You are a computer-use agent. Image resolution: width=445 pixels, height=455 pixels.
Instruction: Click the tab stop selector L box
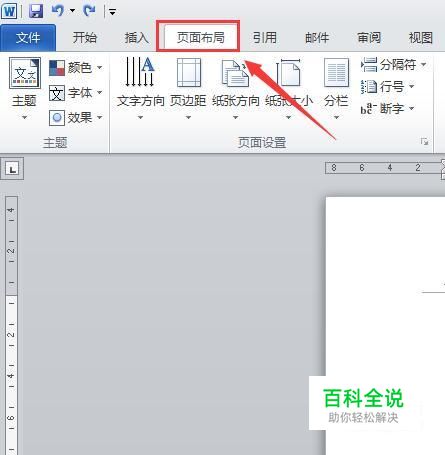pos(12,169)
